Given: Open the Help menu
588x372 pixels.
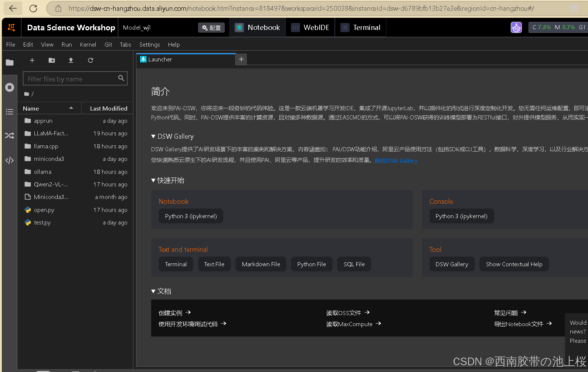Looking at the screenshot, I should click(174, 44).
